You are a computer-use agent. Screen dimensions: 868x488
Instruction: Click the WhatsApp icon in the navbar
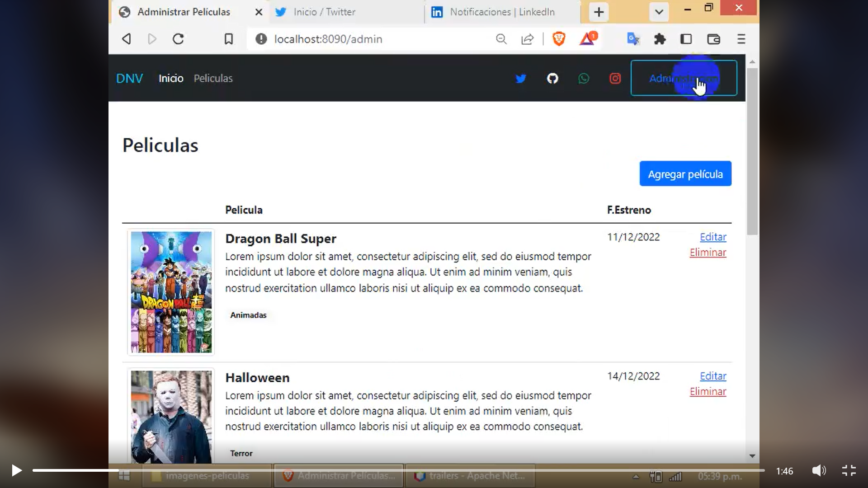coord(584,78)
